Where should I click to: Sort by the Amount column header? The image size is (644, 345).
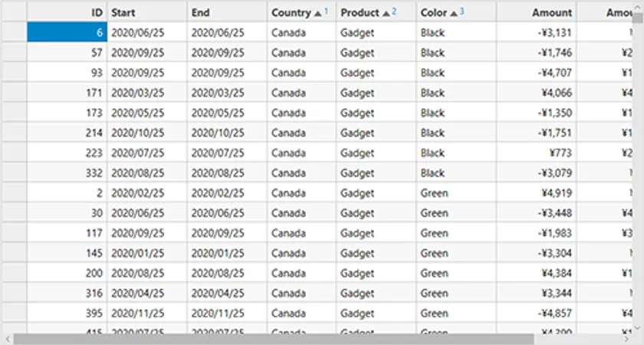[x=537, y=12]
